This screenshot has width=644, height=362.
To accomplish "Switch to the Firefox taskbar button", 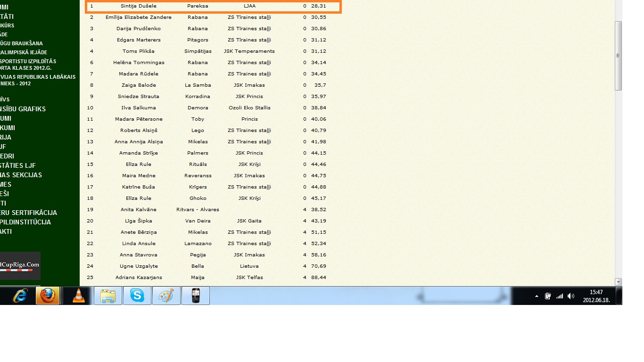I will (x=48, y=296).
